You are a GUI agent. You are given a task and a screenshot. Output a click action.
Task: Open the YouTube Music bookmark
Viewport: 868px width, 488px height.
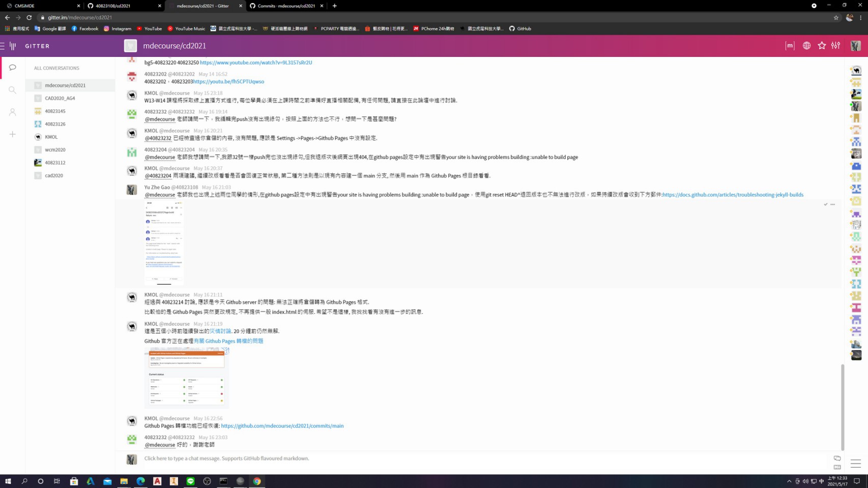pos(186,28)
